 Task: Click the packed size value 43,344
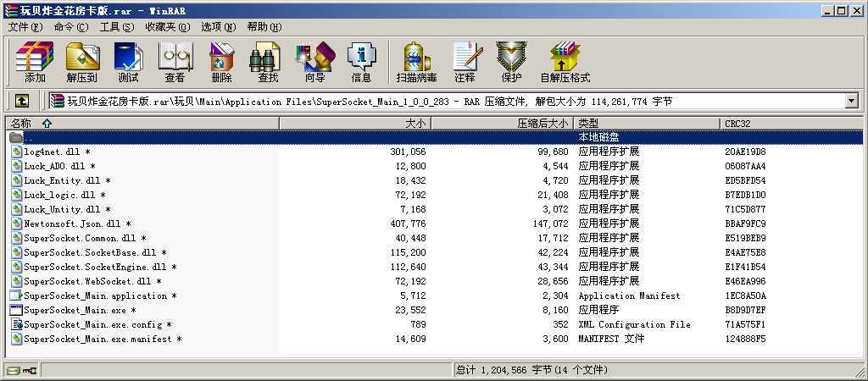coord(553,267)
